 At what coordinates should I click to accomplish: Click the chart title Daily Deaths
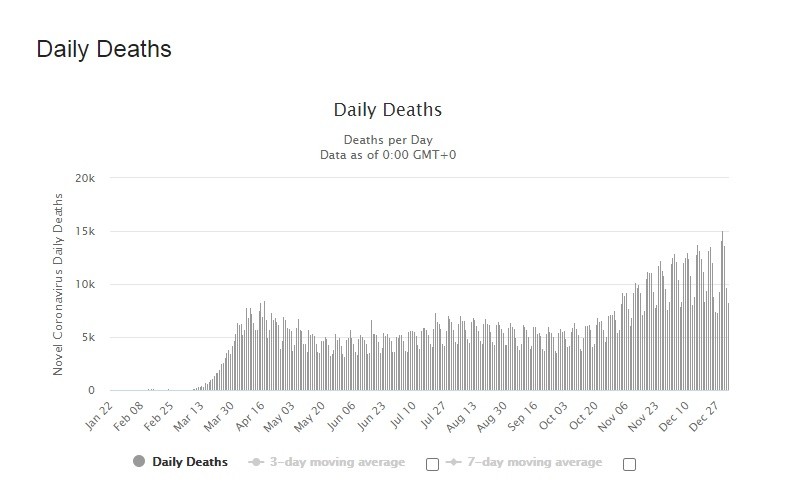click(386, 109)
